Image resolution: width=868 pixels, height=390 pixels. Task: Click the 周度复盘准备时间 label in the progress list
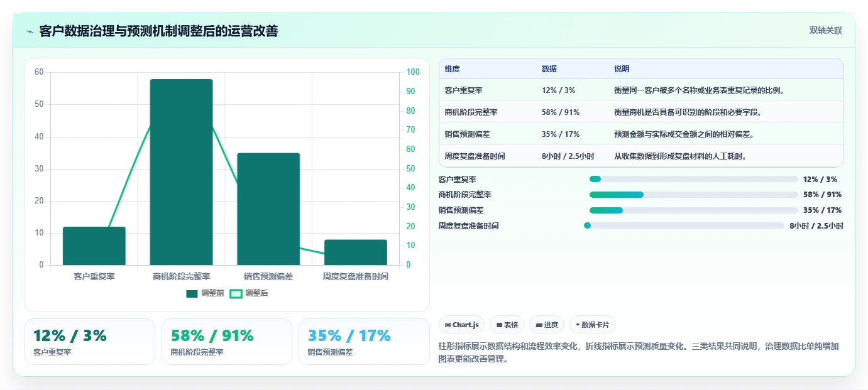coord(469,226)
